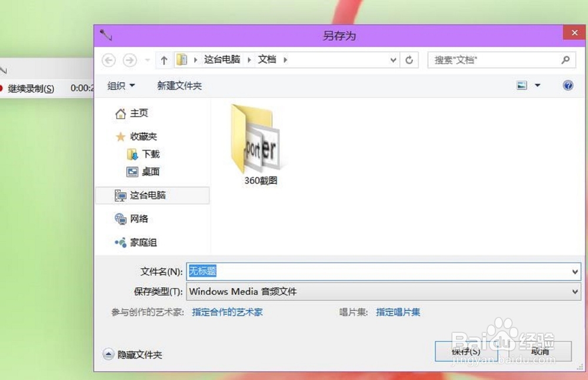
Task: Click the 指定合作的艺术家 link
Action: [x=227, y=312]
